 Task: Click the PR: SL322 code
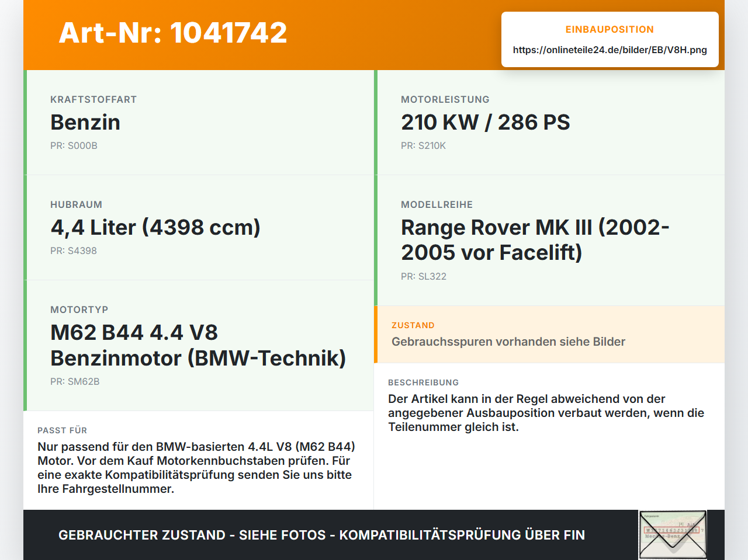coord(424,276)
